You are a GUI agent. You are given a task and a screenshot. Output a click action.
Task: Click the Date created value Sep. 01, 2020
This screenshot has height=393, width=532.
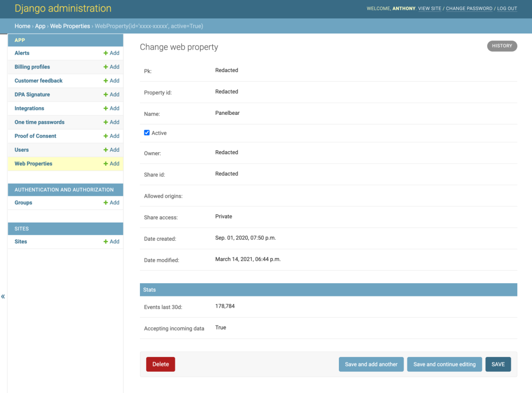pos(245,238)
